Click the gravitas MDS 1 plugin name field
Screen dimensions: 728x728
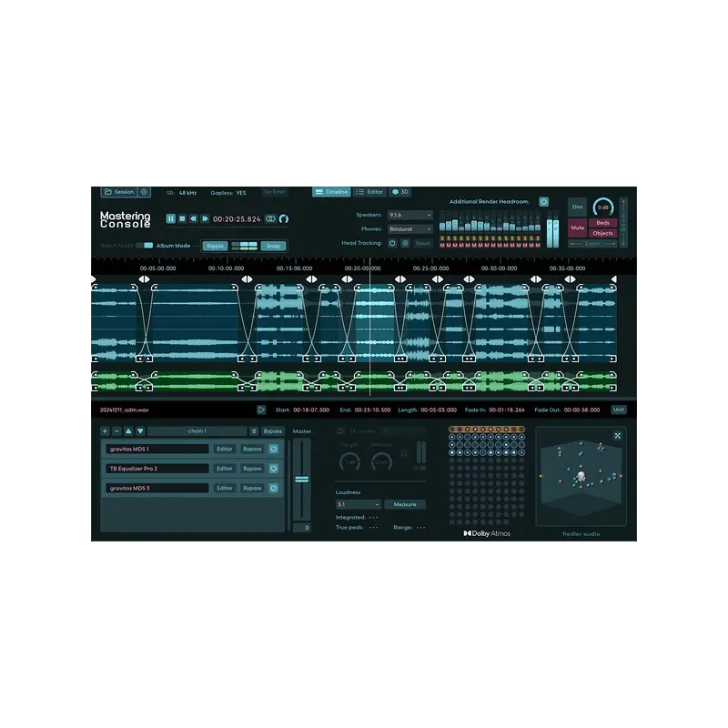[157, 449]
